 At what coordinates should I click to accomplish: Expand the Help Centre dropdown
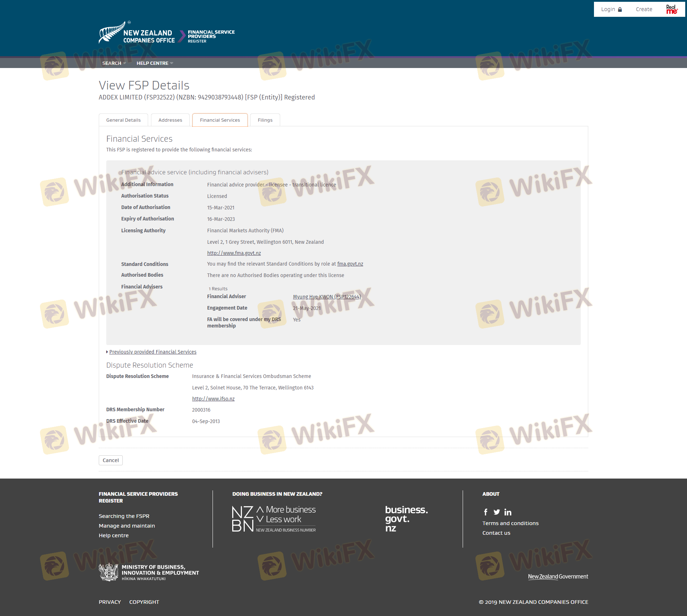coord(155,63)
